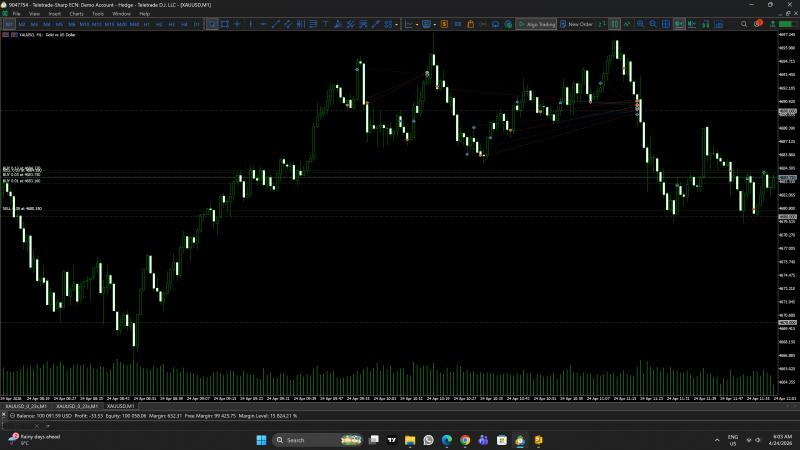Tile chart windows with grid icon
The height and width of the screenshot is (450, 800).
pos(666,24)
